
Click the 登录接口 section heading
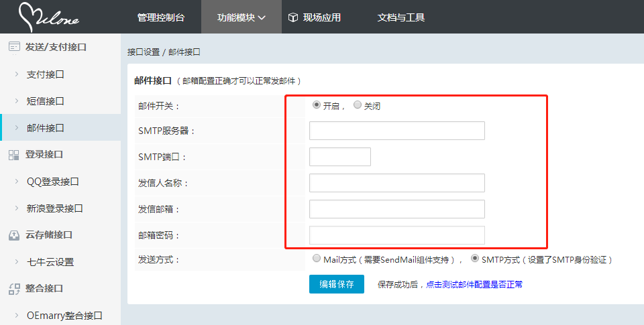tap(44, 155)
